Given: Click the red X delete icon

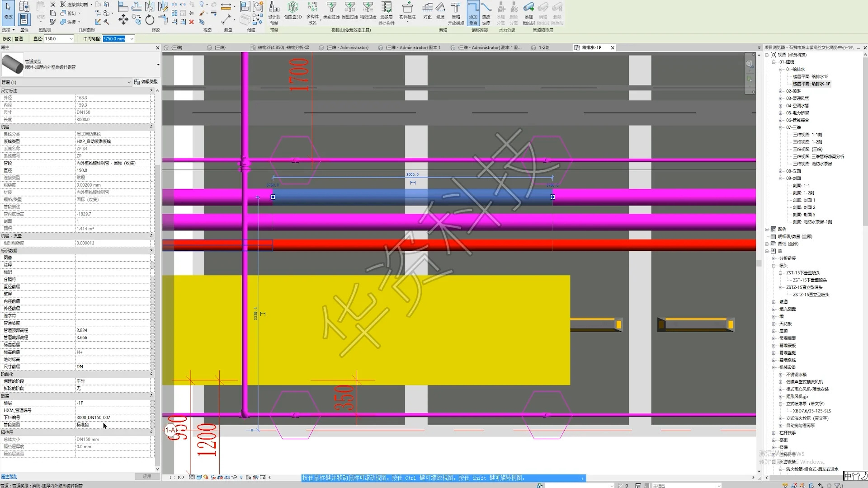Looking at the screenshot, I should [x=191, y=21].
